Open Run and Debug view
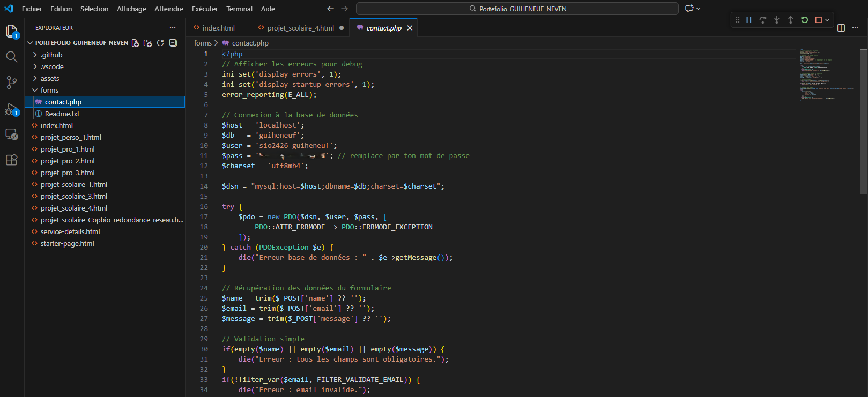This screenshot has height=397, width=868. (11, 109)
